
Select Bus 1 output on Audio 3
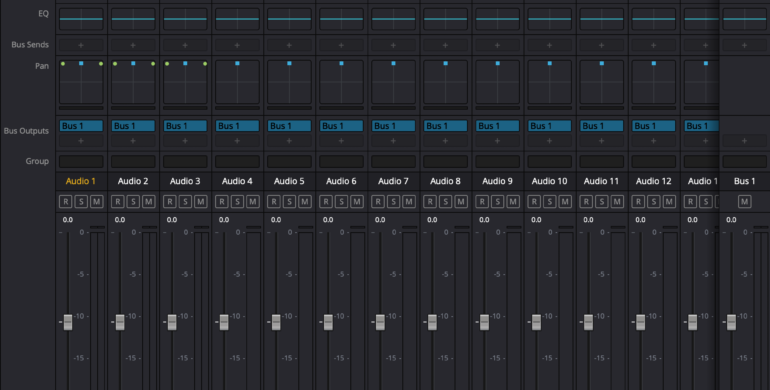pos(185,126)
